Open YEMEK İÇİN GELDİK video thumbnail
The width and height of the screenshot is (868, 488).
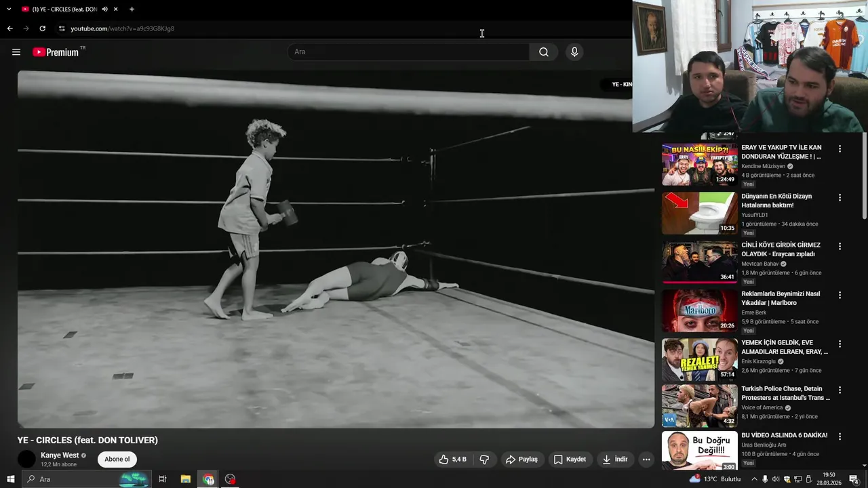[x=699, y=359]
